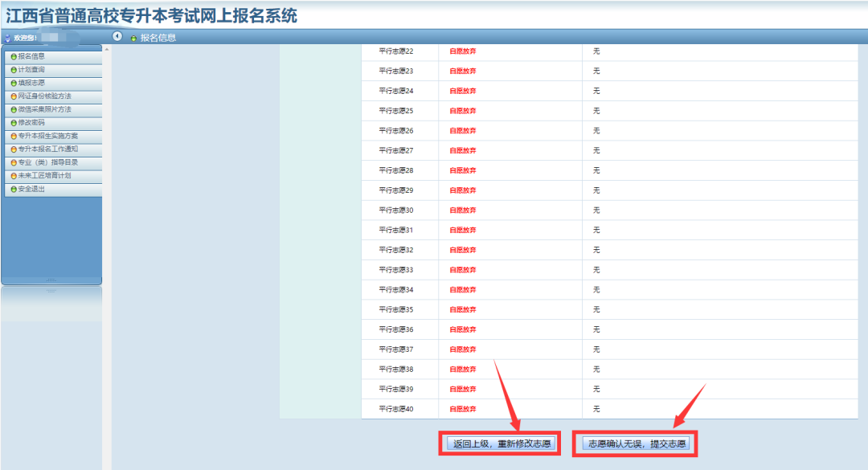Click the green dot before 报名信息 in header

point(133,39)
